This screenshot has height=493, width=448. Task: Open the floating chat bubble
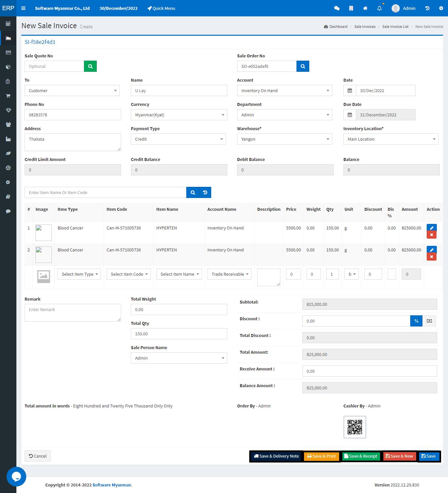click(x=16, y=477)
